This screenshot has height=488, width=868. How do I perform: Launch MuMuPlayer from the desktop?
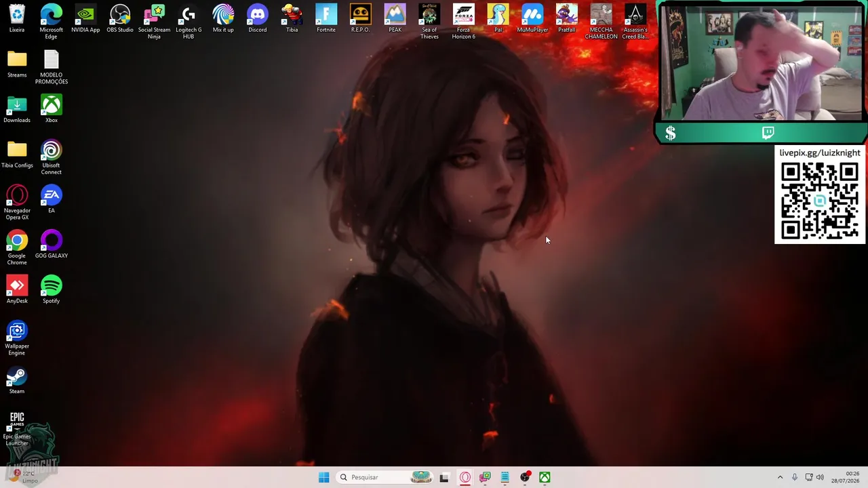click(x=532, y=18)
